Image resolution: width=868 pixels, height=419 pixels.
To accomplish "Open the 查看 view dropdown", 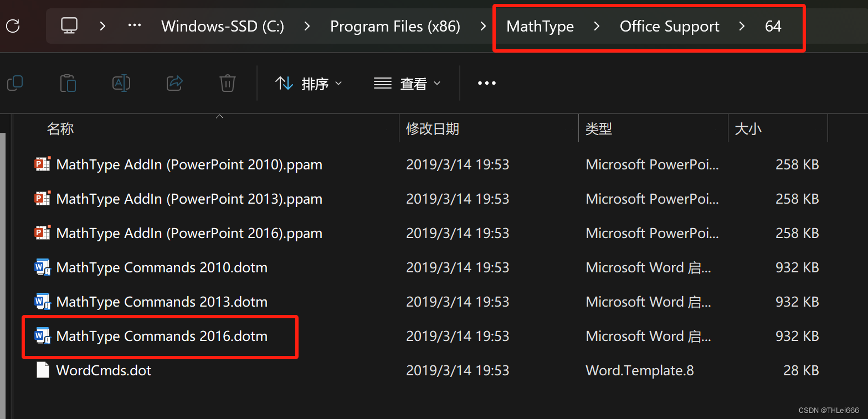I will (x=407, y=84).
